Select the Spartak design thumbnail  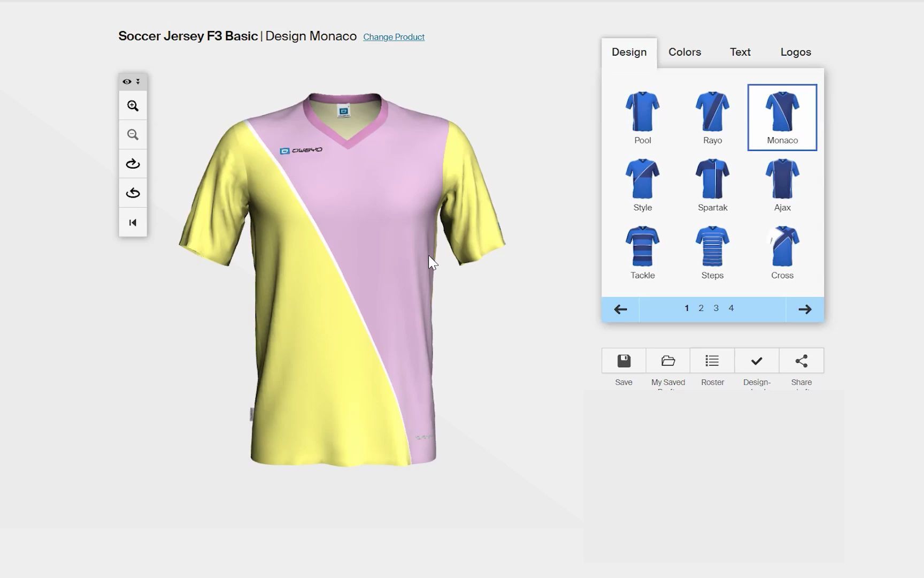712,185
